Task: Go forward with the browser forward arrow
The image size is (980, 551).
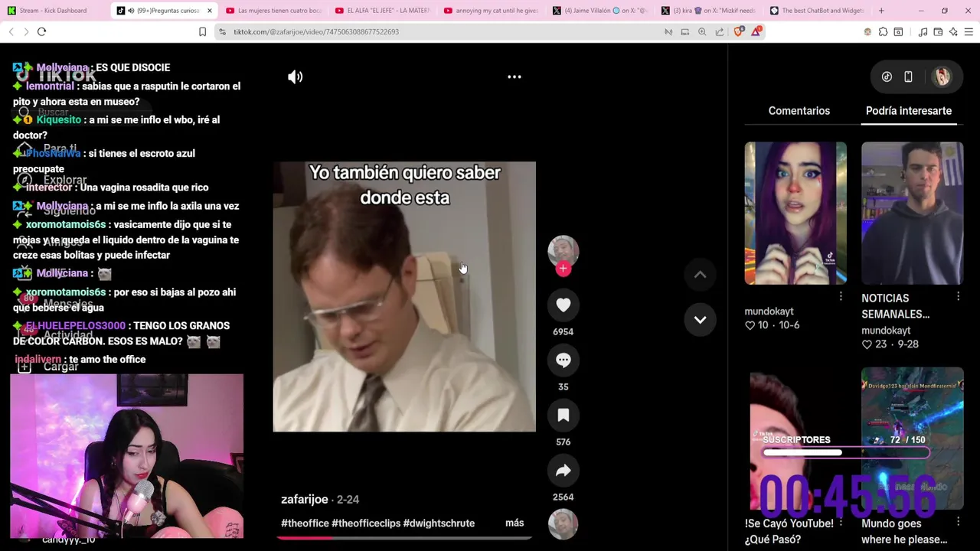Action: point(26,31)
